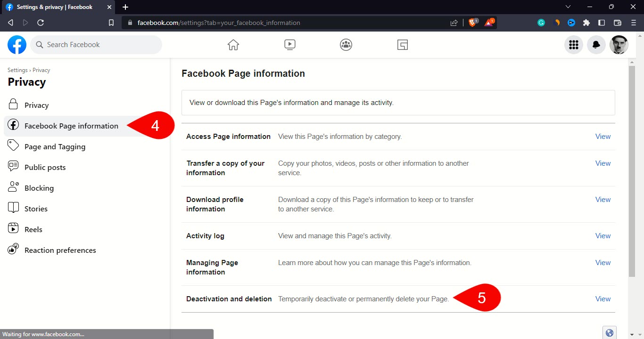
Task: Open the Watch video icon
Action: coord(290,45)
